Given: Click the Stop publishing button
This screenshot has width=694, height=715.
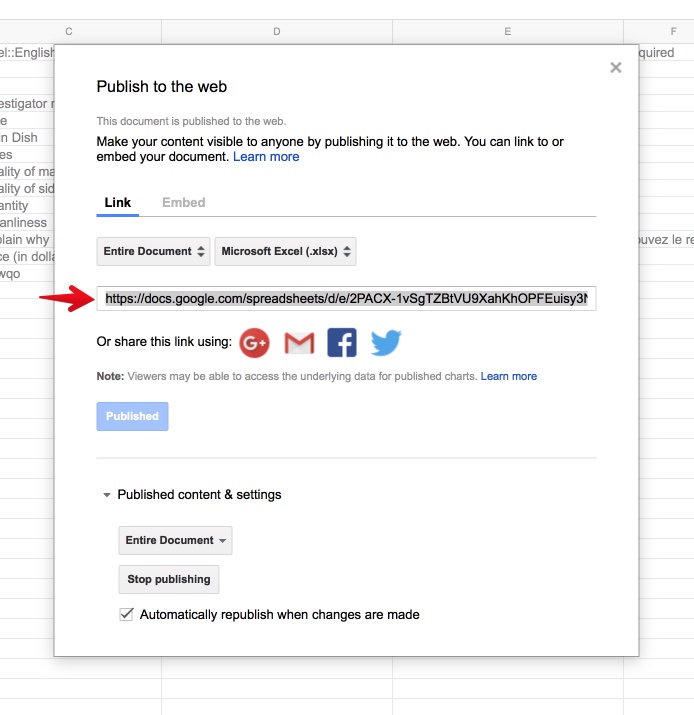Looking at the screenshot, I should tap(168, 579).
